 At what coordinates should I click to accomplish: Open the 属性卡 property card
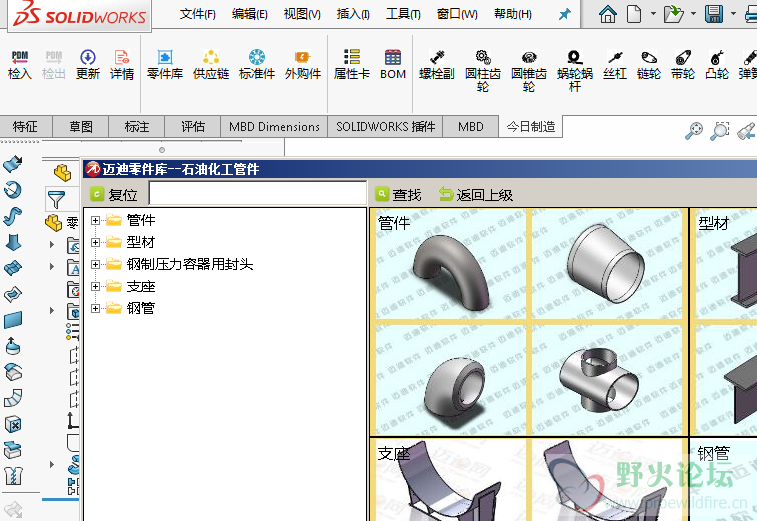click(352, 65)
